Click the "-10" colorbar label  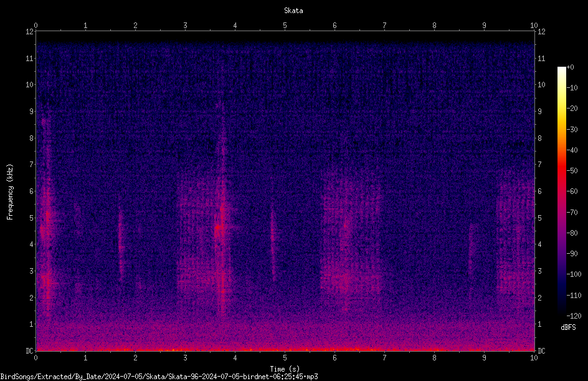(572, 88)
